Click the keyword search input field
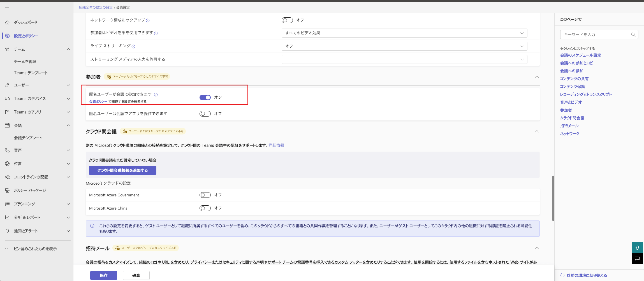Image resolution: width=644 pixels, height=281 pixels. 599,35
